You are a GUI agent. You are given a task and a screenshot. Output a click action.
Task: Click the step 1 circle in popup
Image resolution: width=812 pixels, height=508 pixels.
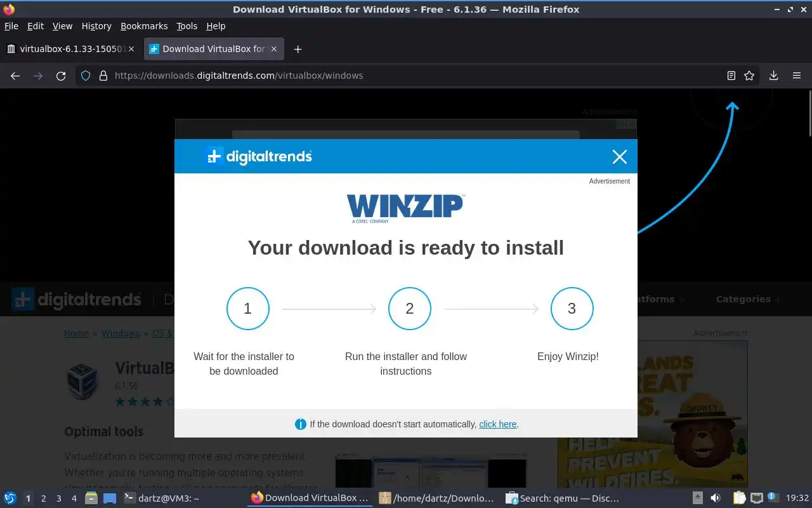[247, 309]
